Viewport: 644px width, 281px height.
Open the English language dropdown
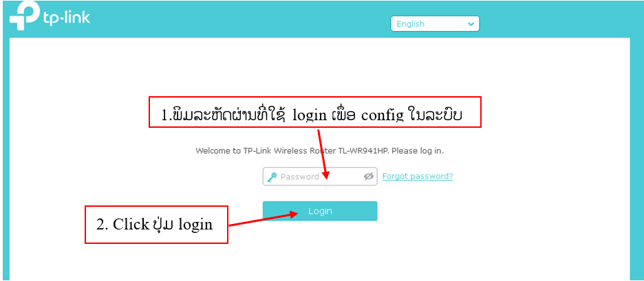click(435, 24)
